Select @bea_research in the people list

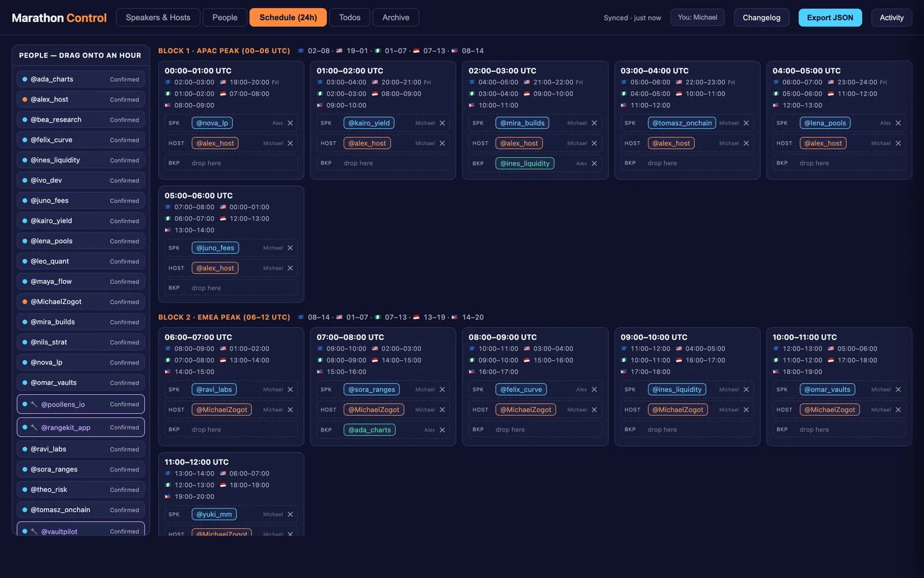(x=80, y=120)
